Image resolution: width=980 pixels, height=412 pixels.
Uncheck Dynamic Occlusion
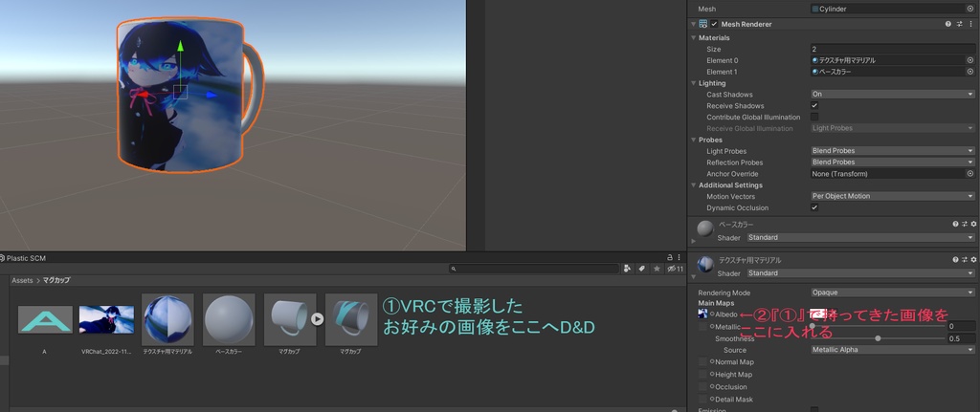(814, 207)
